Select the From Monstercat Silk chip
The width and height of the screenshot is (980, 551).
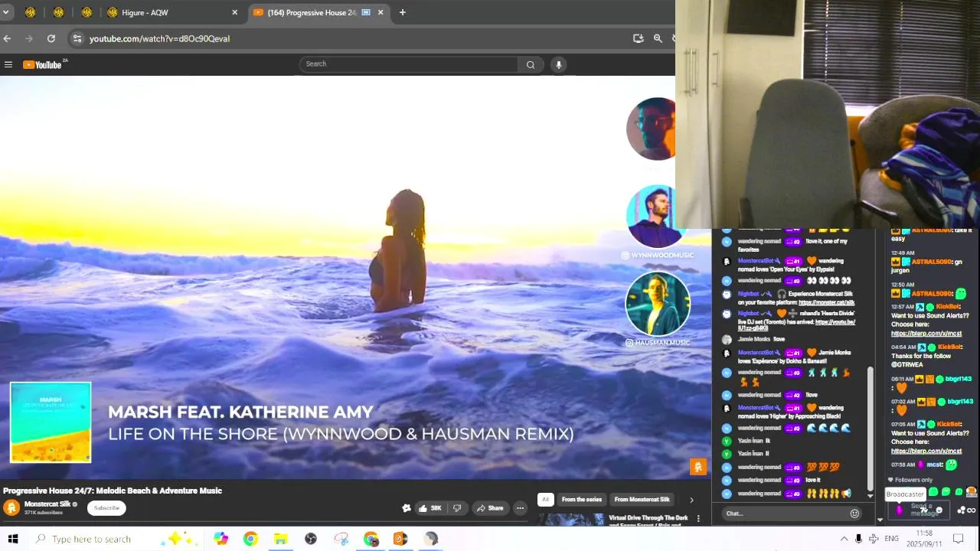[642, 500]
